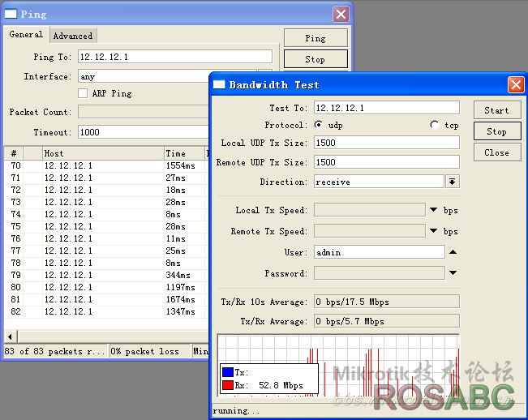Image resolution: width=528 pixels, height=420 pixels.
Task: Click the Tx/Rx 10s Average value field
Action: pos(387,302)
